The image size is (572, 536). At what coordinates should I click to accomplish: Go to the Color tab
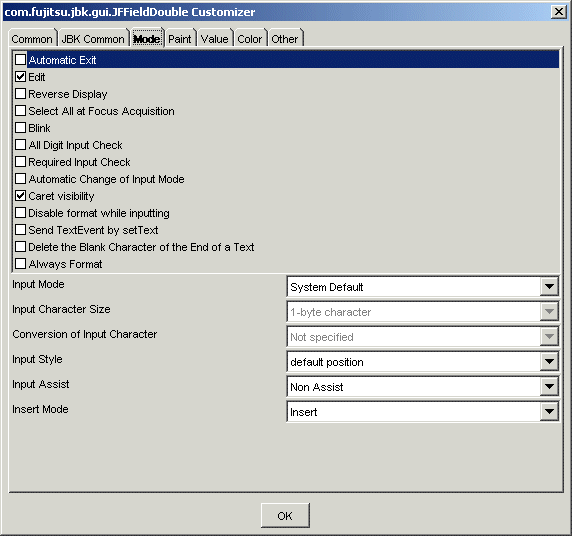point(250,39)
